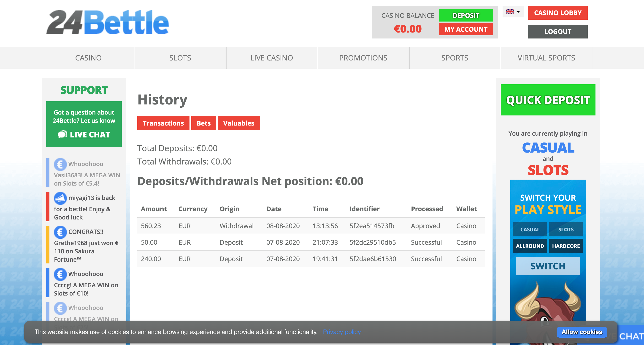Click the Amount column header

coord(154,209)
